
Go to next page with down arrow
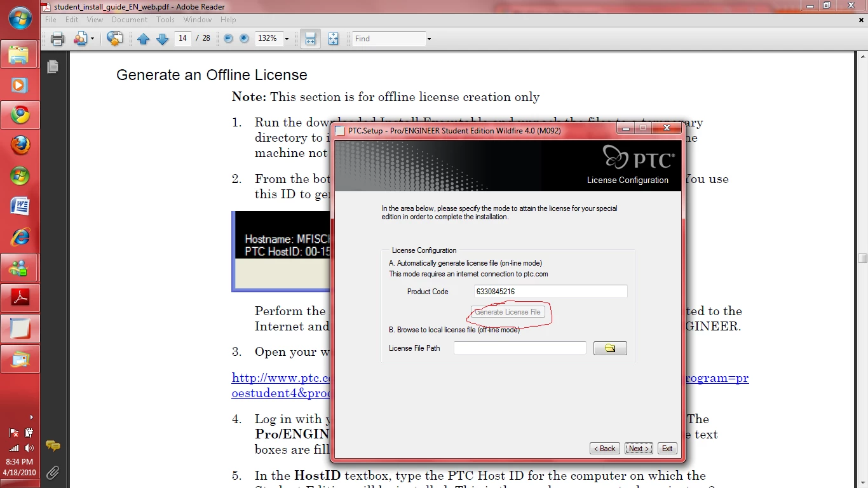coord(162,39)
